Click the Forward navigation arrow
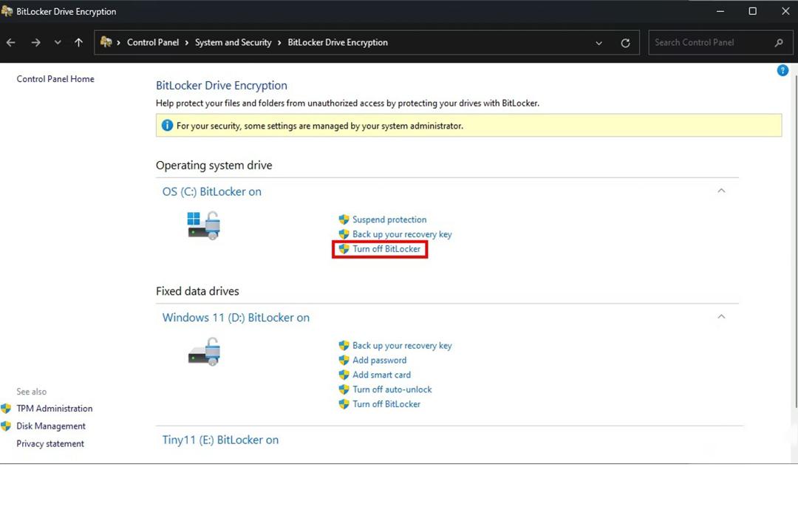This screenshot has width=798, height=532. tap(35, 43)
